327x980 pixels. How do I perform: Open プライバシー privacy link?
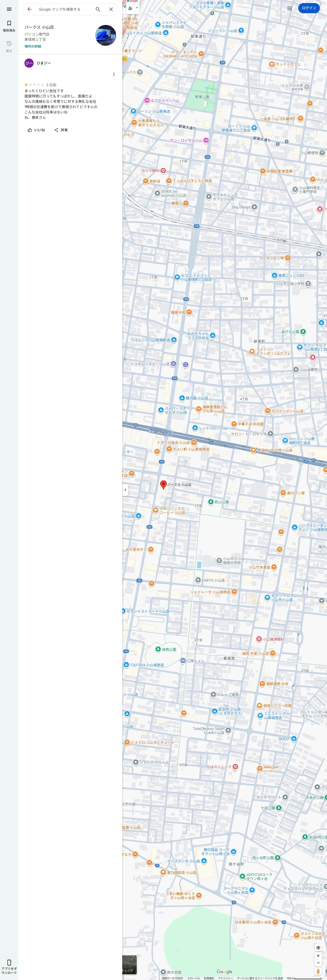(x=225, y=978)
